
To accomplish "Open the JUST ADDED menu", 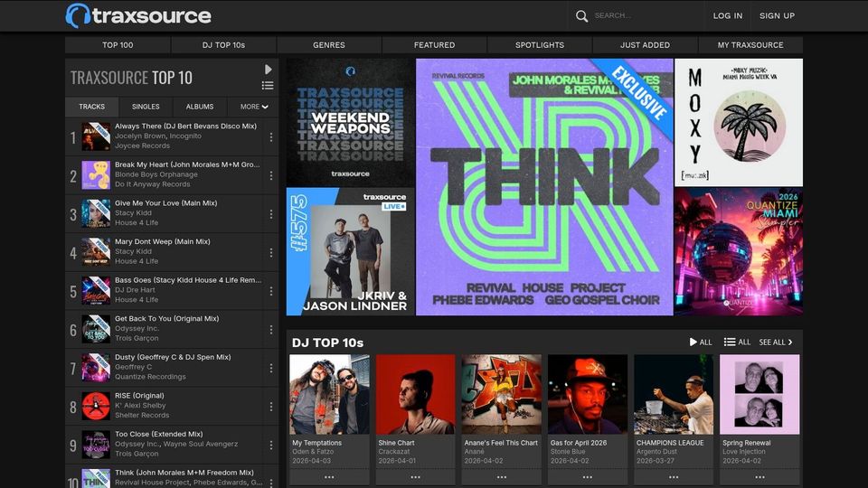I will [x=645, y=45].
